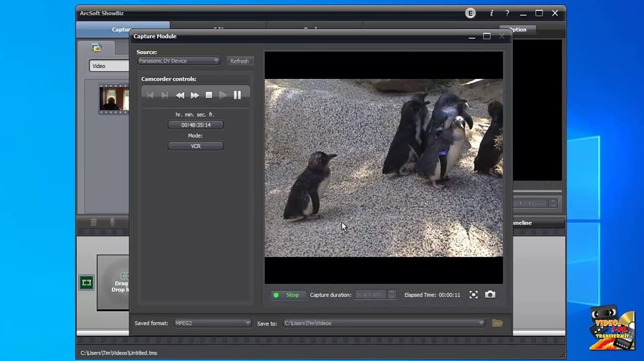Select the Rewind camcorder control

point(180,95)
